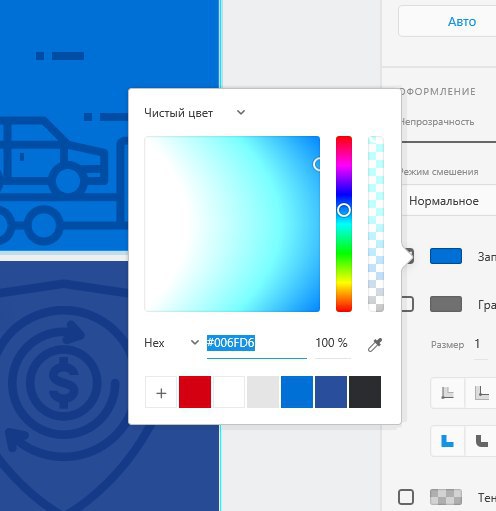
Task: Click the saturation-brightness color field handle
Action: [317, 164]
